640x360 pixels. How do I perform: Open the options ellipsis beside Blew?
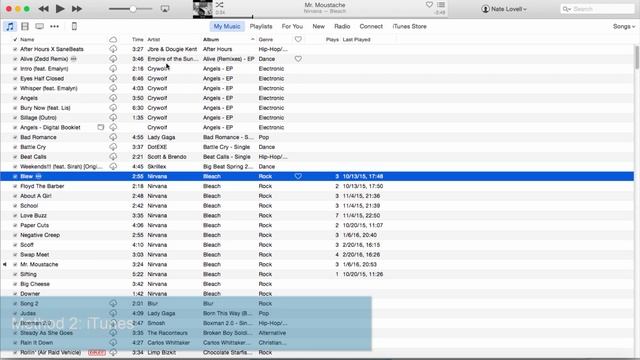tap(38, 176)
